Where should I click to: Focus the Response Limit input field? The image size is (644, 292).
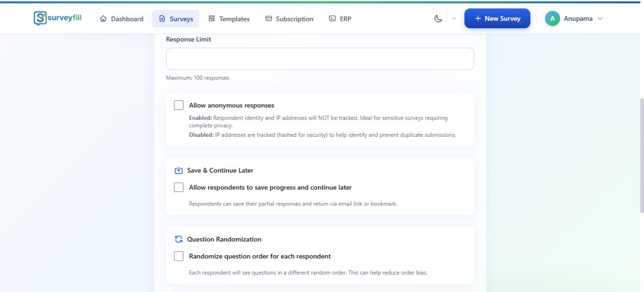(x=320, y=59)
